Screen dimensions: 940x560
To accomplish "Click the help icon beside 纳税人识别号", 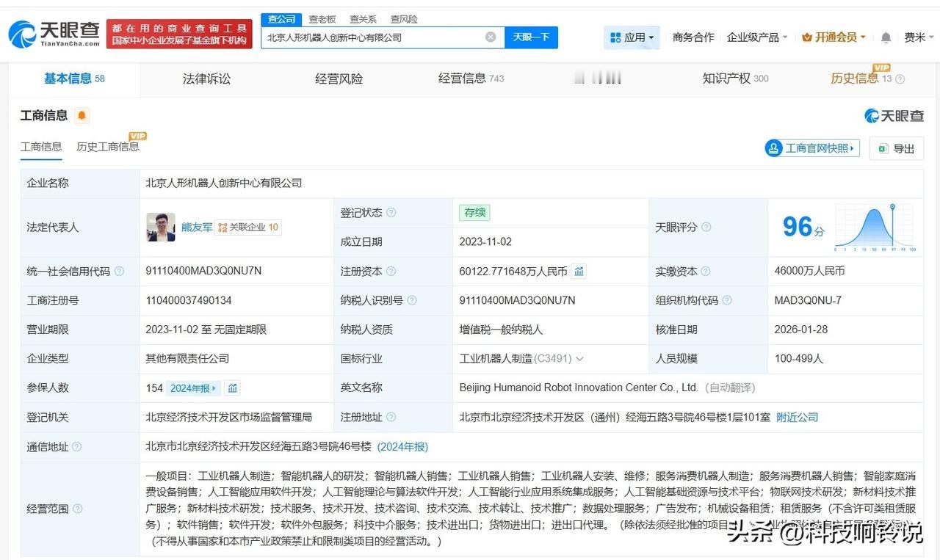I will tap(412, 300).
